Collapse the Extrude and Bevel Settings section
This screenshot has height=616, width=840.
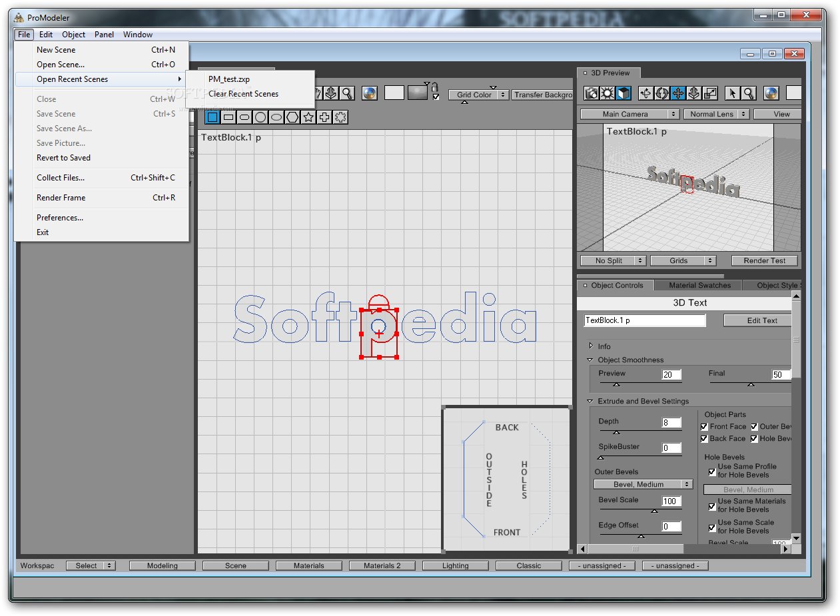(590, 401)
